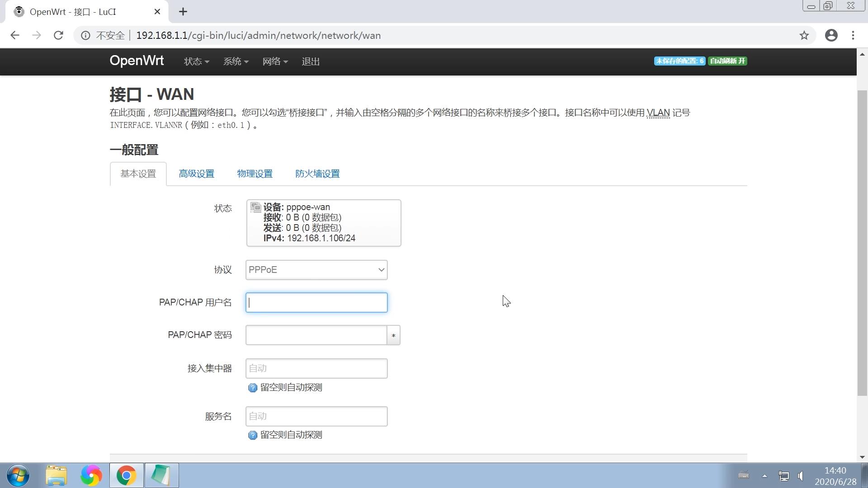868x488 pixels.
Task: Click the 不安全 site info icon
Action: 86,35
